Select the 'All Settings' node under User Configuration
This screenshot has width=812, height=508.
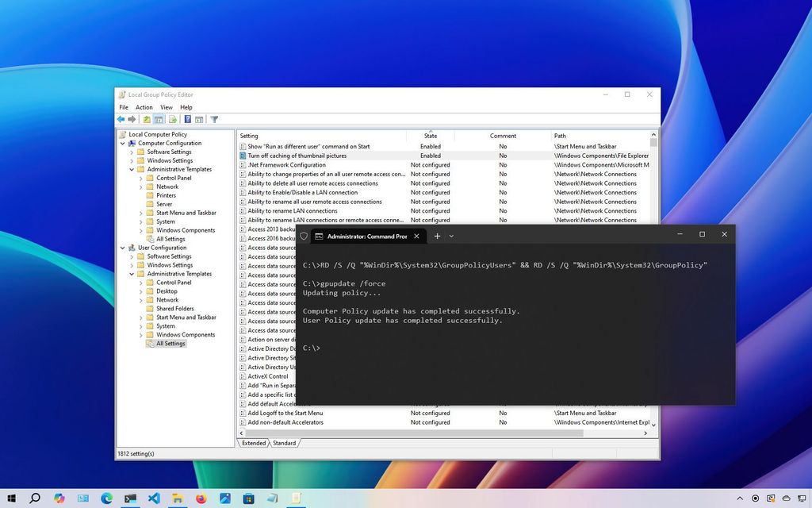pyautogui.click(x=170, y=343)
